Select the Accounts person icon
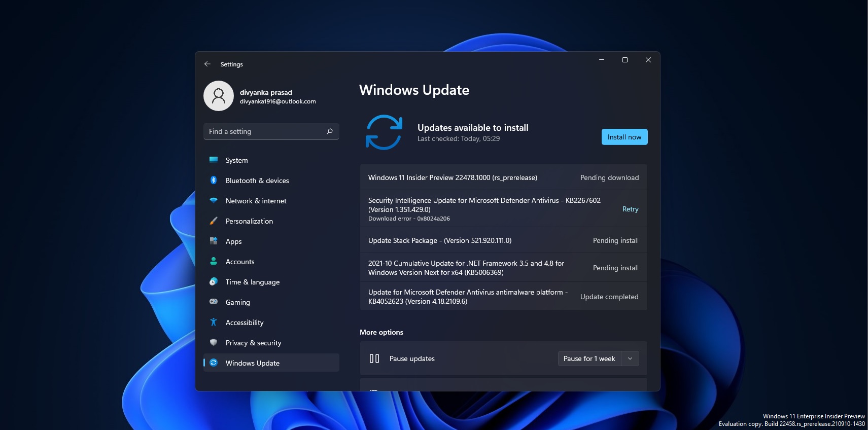Viewport: 868px width, 430px height. coord(214,261)
